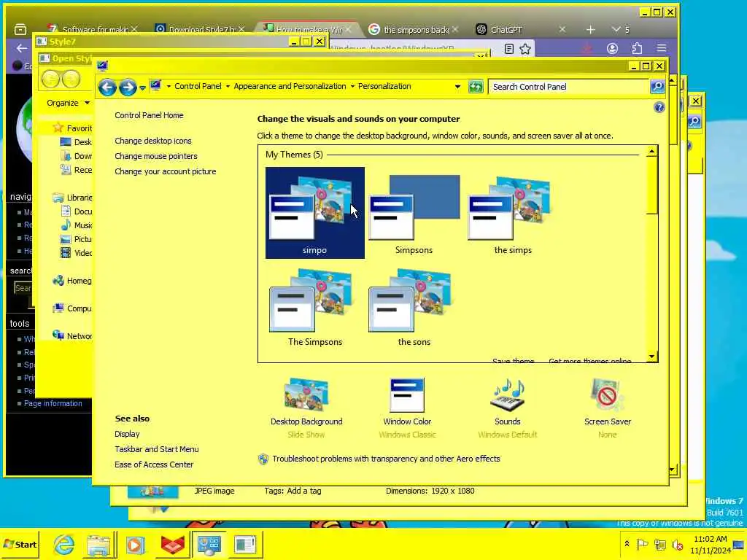Select the Simpsons theme
The height and width of the screenshot is (560, 747).
[x=414, y=212]
